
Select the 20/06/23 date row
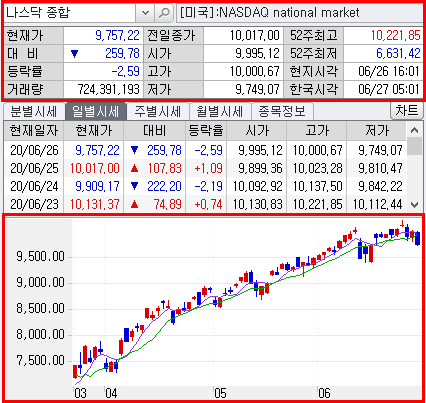(x=205, y=204)
